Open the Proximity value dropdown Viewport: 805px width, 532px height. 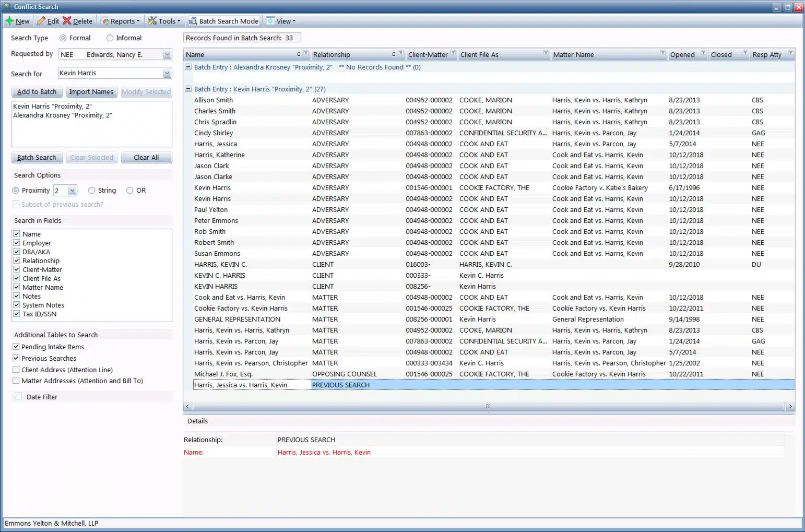coord(73,191)
